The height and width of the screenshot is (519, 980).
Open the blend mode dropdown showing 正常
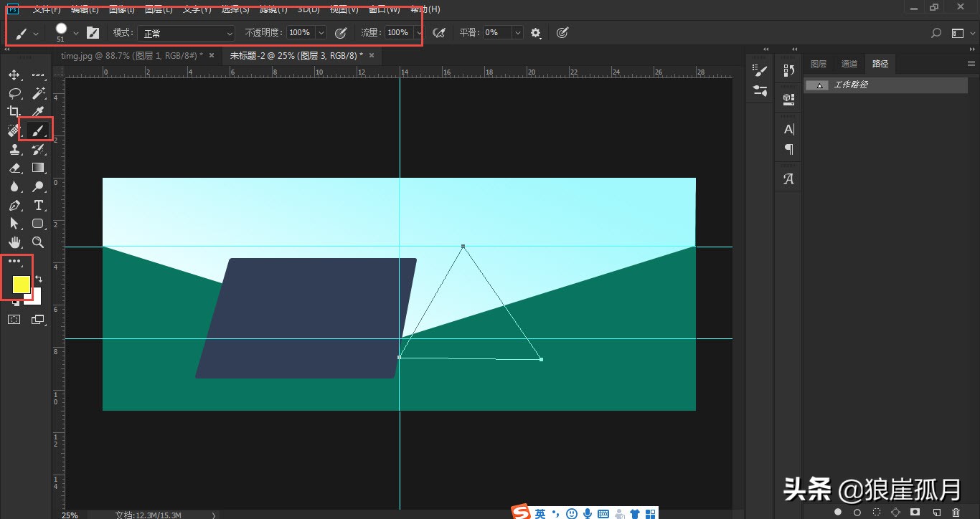click(x=186, y=33)
